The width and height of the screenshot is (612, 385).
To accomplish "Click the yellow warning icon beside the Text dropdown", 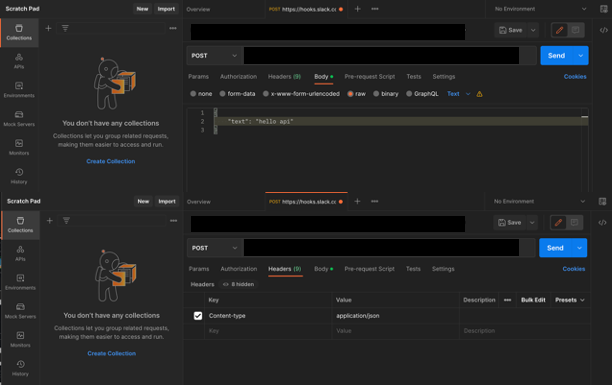I will pos(479,94).
